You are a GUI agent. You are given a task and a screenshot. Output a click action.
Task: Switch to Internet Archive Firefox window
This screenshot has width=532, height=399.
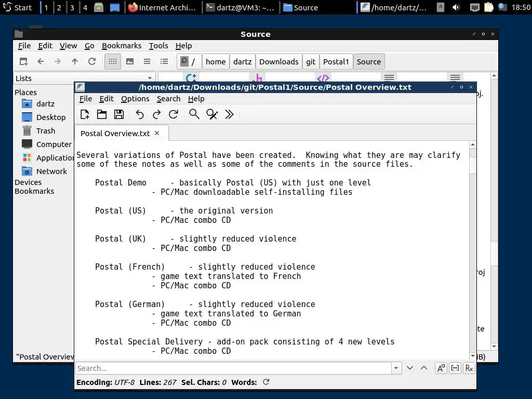163,7
